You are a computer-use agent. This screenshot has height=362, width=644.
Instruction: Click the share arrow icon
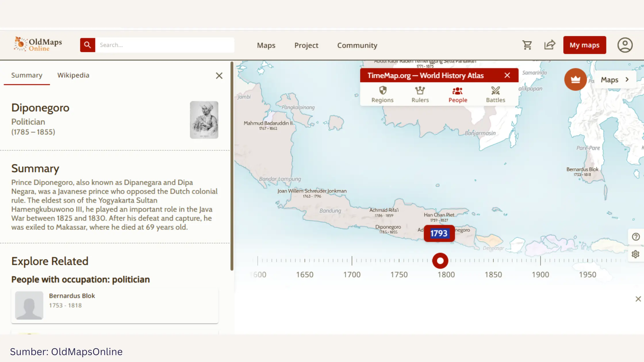pyautogui.click(x=549, y=45)
